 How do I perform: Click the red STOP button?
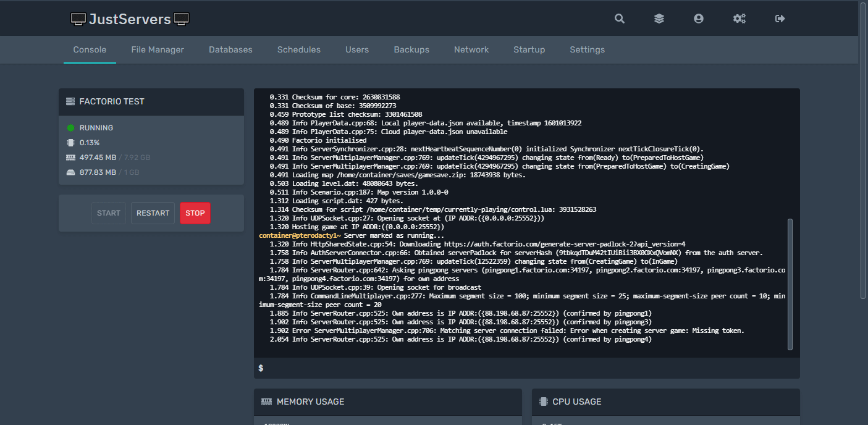(195, 213)
